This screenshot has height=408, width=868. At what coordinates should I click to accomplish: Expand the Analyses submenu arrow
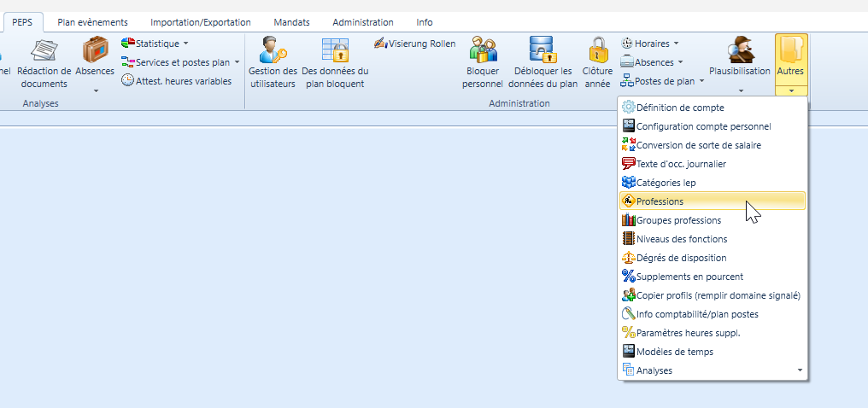(x=800, y=370)
